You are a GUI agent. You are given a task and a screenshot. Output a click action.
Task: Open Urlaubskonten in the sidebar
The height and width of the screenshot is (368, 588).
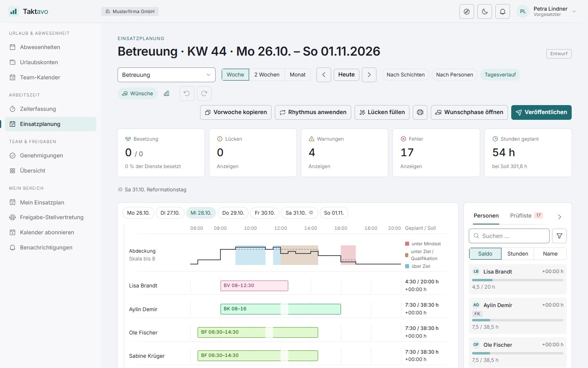point(51,63)
